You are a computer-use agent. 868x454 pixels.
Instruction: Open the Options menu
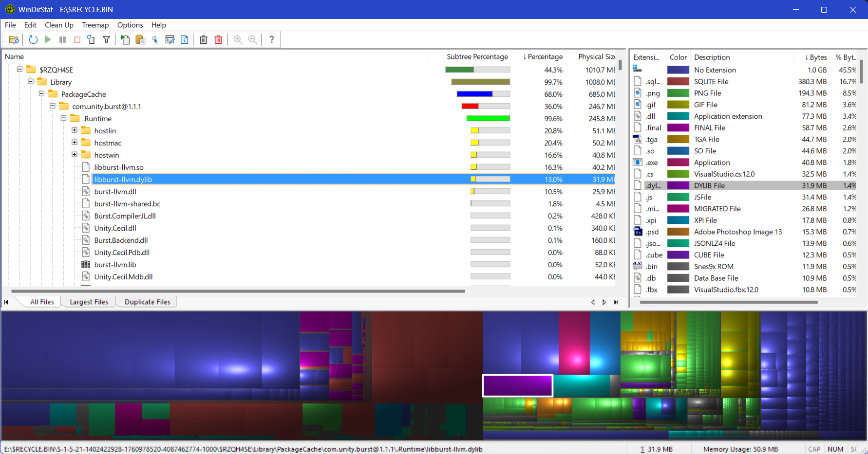tap(130, 25)
